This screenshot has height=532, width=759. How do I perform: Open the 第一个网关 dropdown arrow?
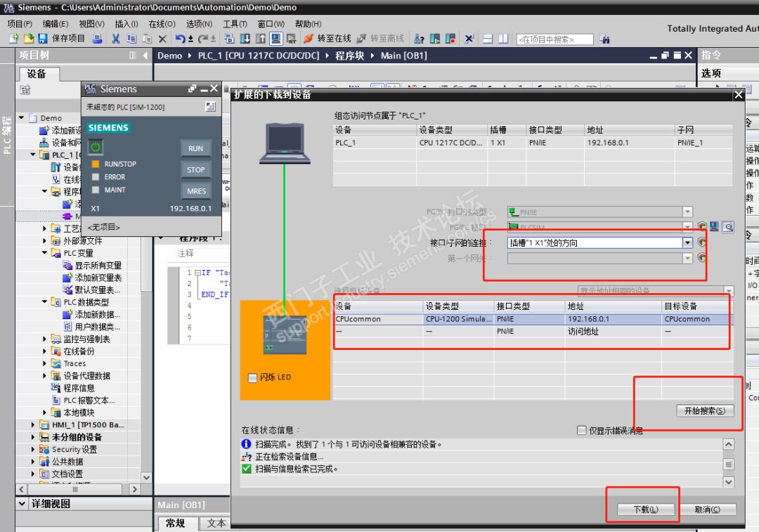point(687,258)
